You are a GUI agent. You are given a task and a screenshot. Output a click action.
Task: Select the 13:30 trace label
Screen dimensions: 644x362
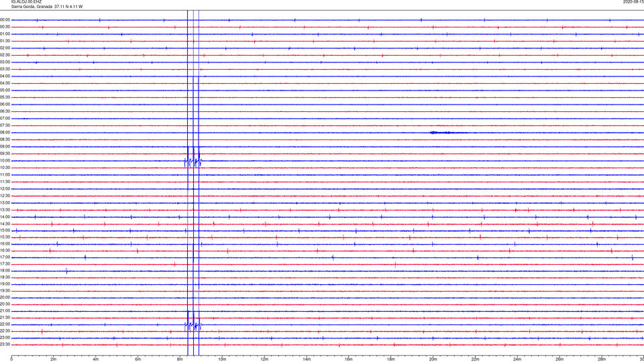[5, 210]
